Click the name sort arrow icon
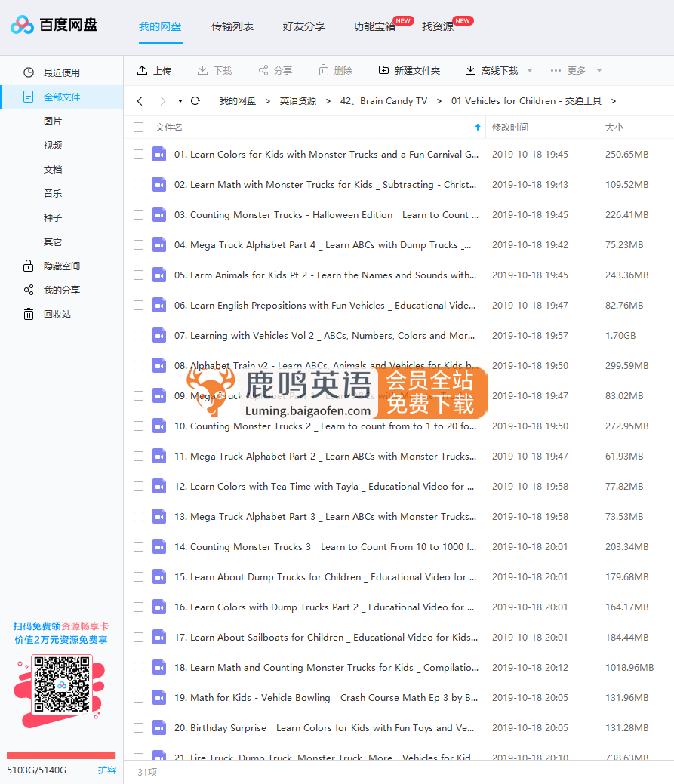 tap(478, 127)
